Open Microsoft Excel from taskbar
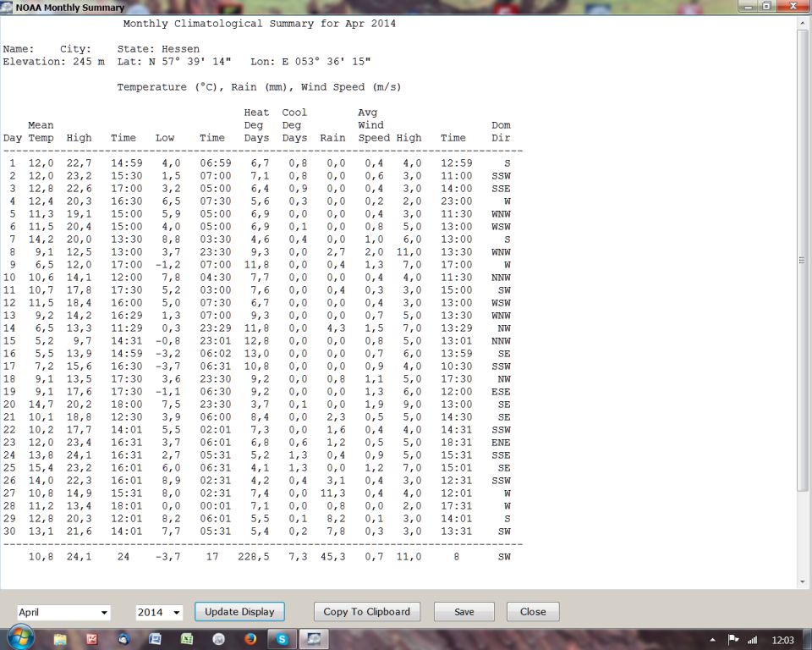The height and width of the screenshot is (650, 812). pyautogui.click(x=187, y=639)
